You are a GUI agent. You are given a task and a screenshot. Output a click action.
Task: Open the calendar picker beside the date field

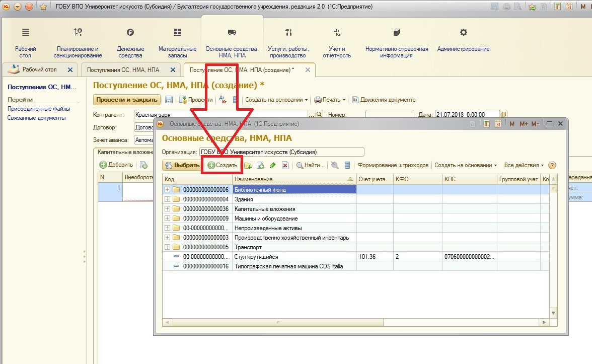[x=503, y=115]
